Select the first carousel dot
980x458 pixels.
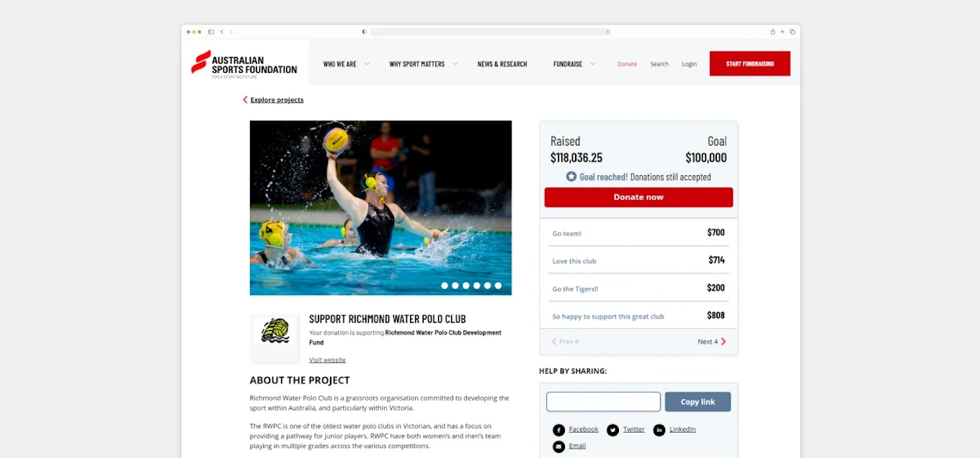(445, 286)
